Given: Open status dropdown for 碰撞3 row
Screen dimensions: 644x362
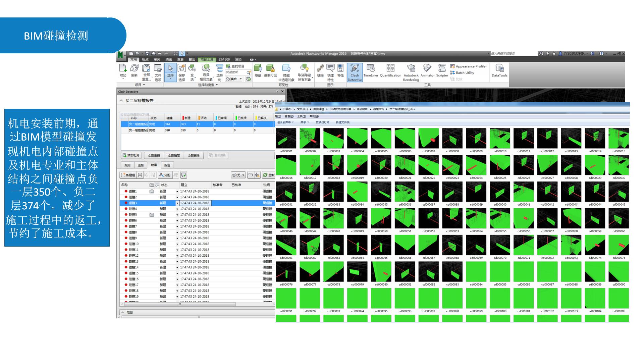Looking at the screenshot, I should pyautogui.click(x=177, y=203).
